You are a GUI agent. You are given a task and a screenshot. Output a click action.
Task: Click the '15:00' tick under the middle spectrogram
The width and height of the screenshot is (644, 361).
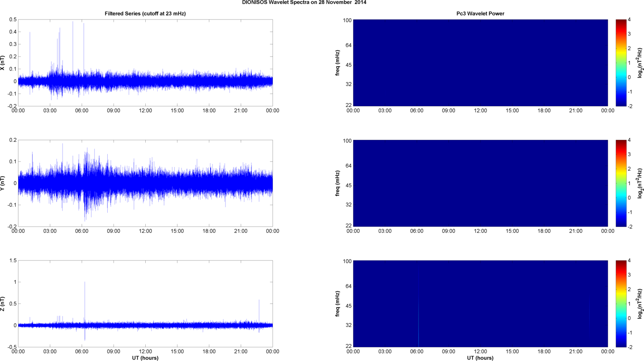pyautogui.click(x=512, y=231)
